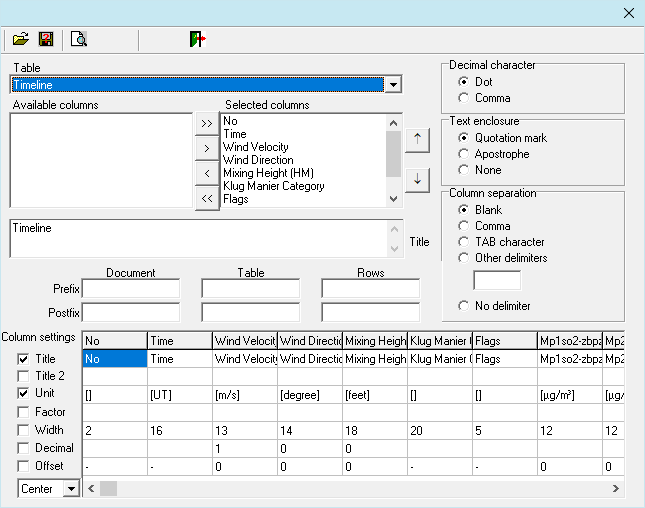Open file with the folder toolbar icon
Image resolution: width=645 pixels, height=508 pixels.
(x=21, y=39)
